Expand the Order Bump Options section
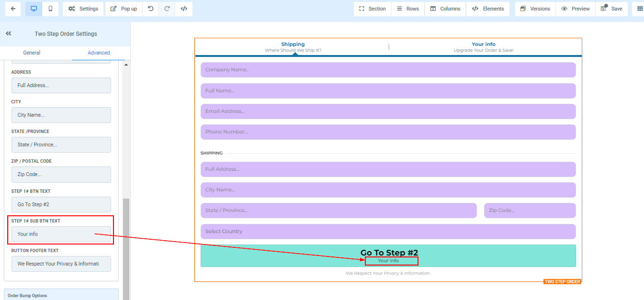The image size is (644, 300). click(61, 295)
